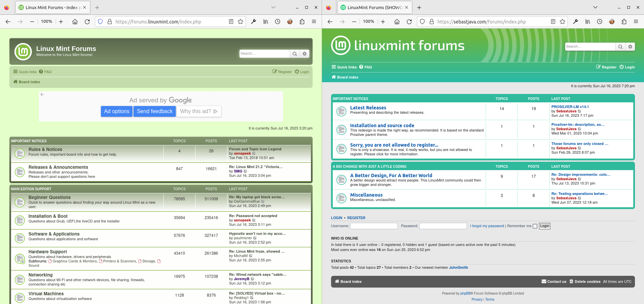Click FAQ on left forum navbar
This screenshot has width=644, height=304.
(x=45, y=71)
